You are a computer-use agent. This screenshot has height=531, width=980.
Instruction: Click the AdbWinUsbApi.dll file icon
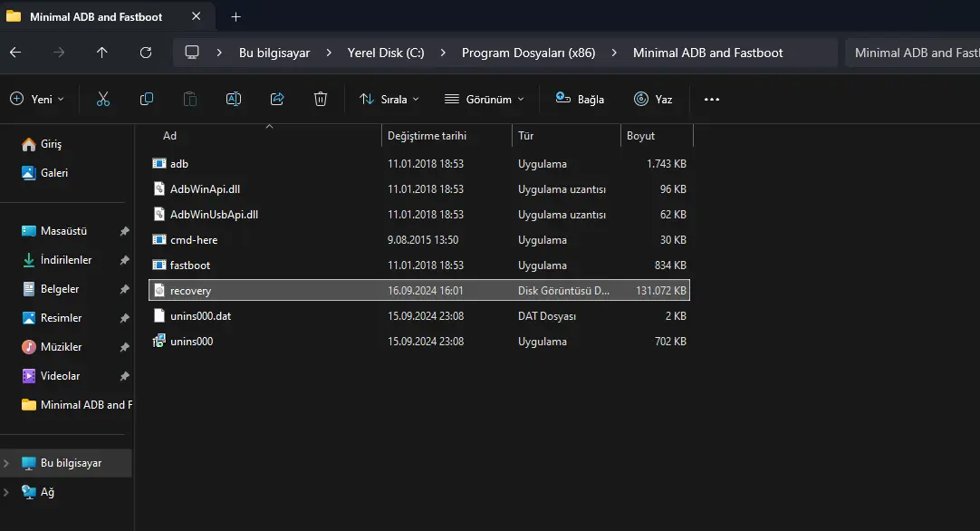pyautogui.click(x=159, y=215)
